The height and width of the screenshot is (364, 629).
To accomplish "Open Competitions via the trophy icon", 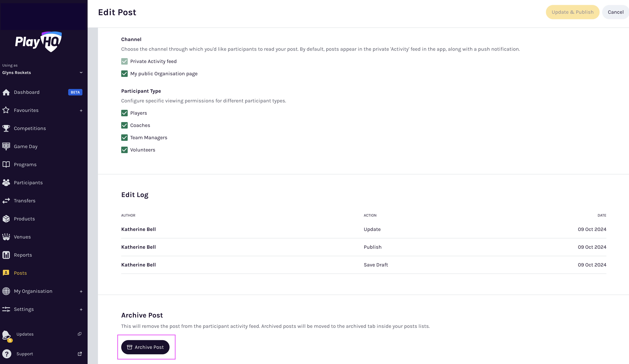I will click(x=6, y=128).
